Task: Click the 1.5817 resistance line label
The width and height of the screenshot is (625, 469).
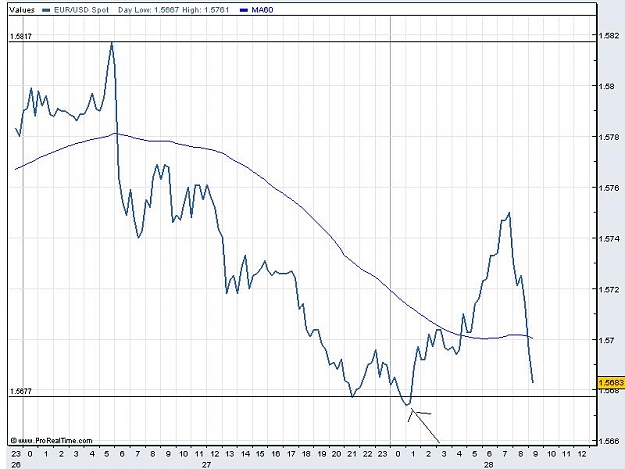Action: [x=21, y=36]
